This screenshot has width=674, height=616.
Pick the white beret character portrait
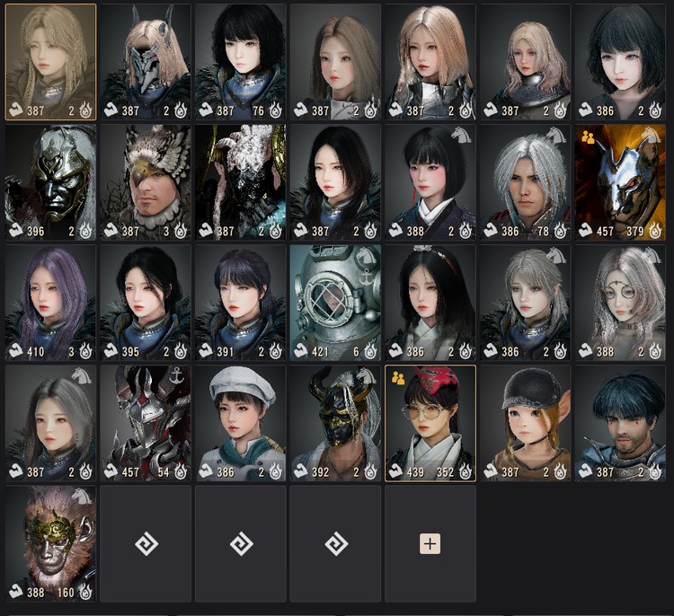click(241, 423)
